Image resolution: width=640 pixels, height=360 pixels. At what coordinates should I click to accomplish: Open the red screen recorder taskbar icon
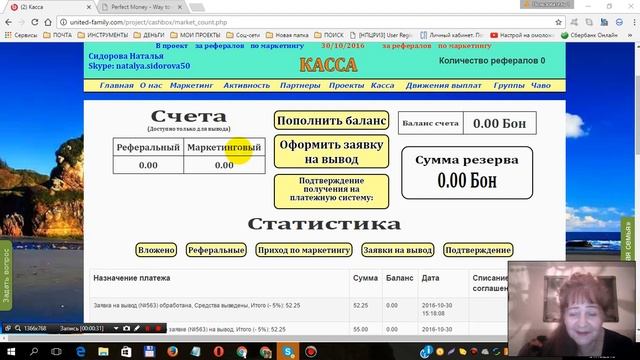pos(311,351)
